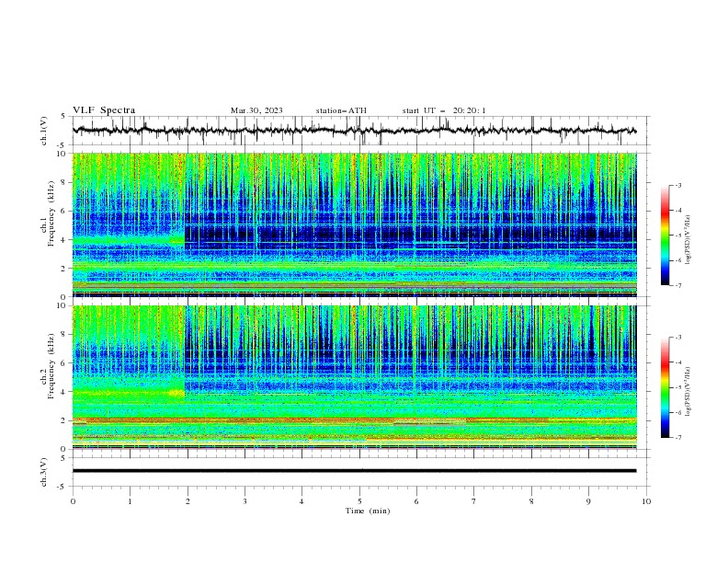
Task: Select the 'start UT = 20:20:1' text
Action: click(x=444, y=110)
